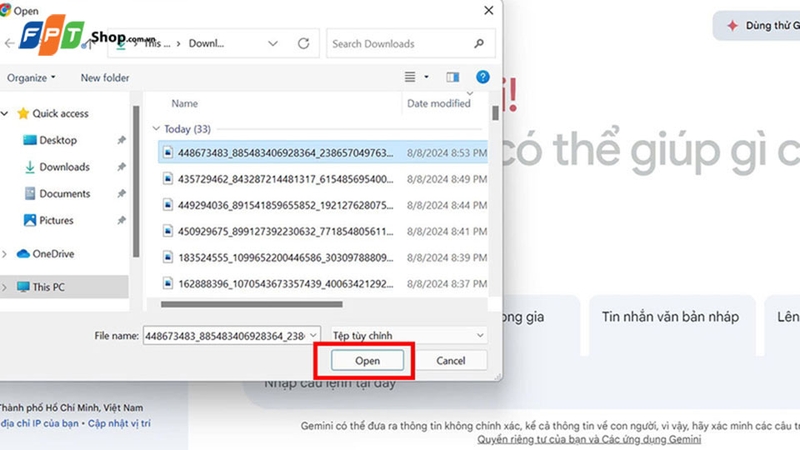Collapse the Quick access tree node
This screenshot has height=450, width=800.
[5, 113]
